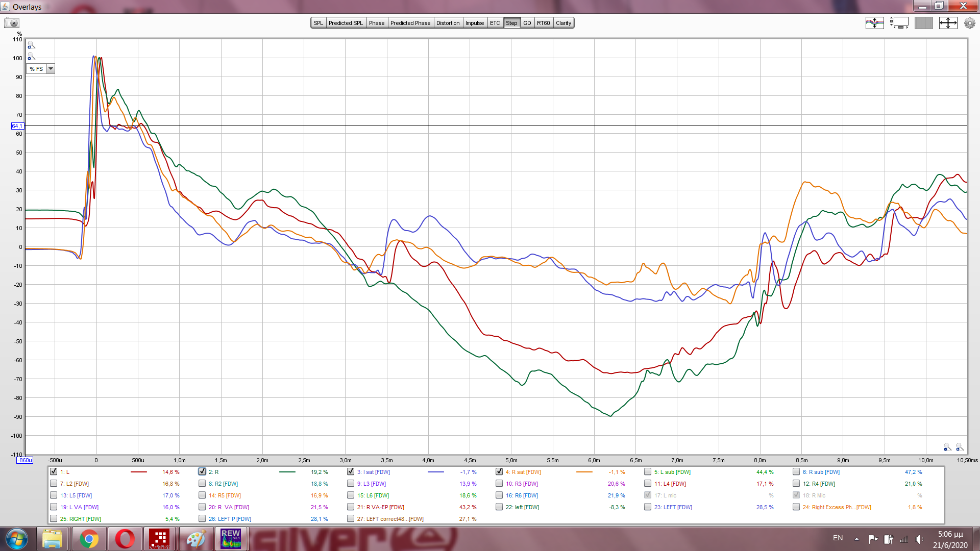980x551 pixels.
Task: Open graph controls gear icon
Action: pos(969,23)
